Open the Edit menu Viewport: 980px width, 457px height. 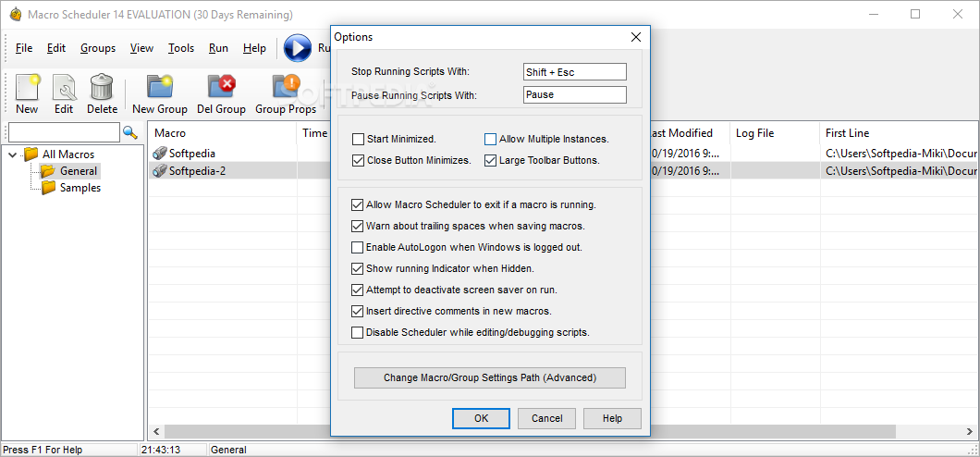(56, 48)
